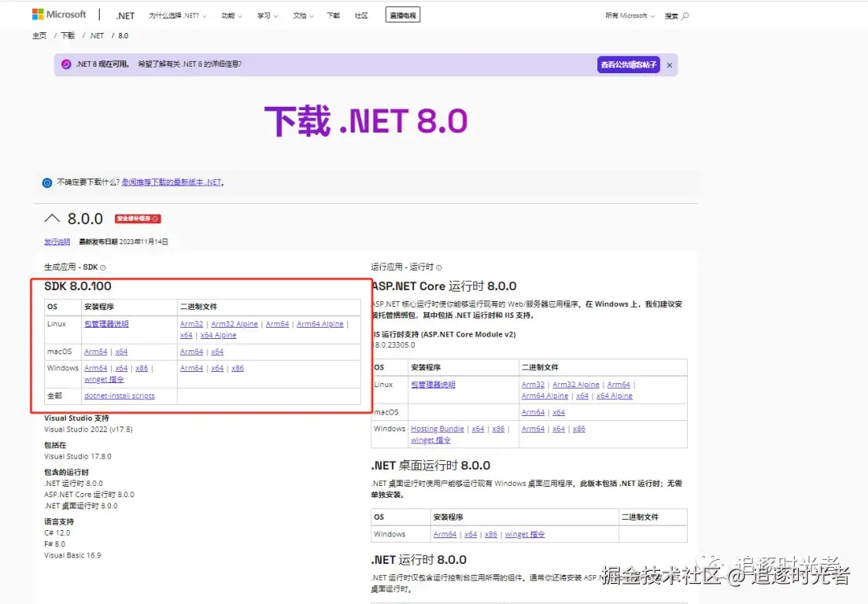Click the 直播电视 button
Viewport: 868px width, 604px height.
(x=403, y=15)
